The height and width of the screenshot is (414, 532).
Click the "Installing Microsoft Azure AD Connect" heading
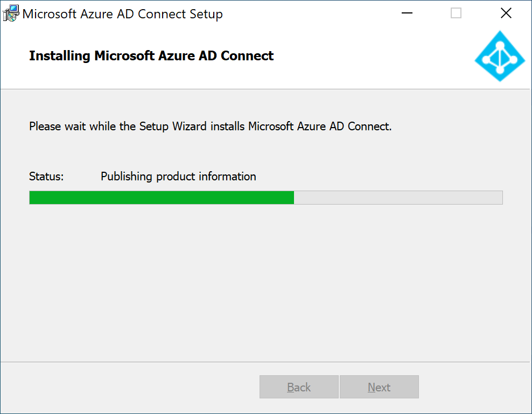[x=151, y=55]
